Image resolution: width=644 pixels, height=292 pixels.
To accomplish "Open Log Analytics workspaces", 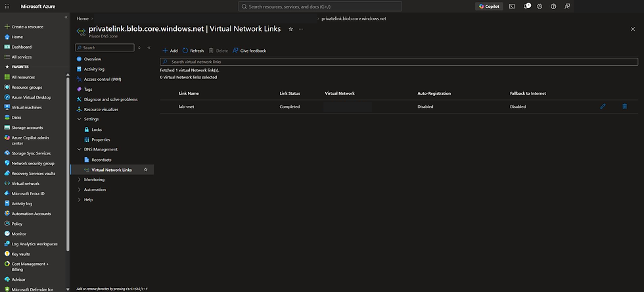I will 31,244.
